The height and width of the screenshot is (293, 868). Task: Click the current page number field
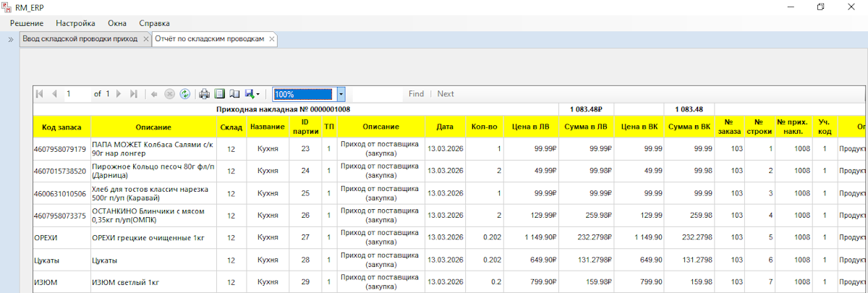pos(76,94)
